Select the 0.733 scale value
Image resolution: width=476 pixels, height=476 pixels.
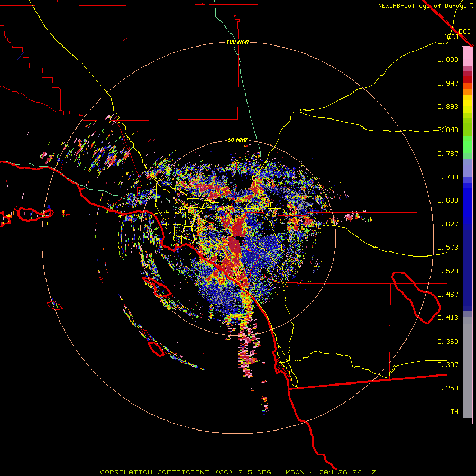pyautogui.click(x=448, y=177)
